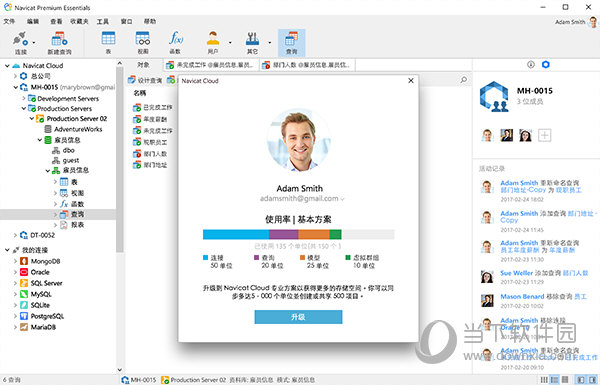
Task: Toggle the right info pane in status bar
Action: pos(592,380)
